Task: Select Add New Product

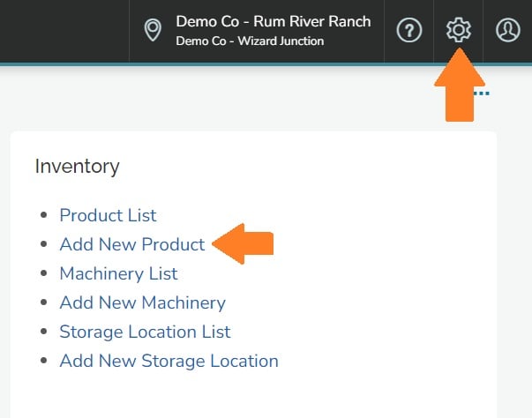Action: [131, 244]
